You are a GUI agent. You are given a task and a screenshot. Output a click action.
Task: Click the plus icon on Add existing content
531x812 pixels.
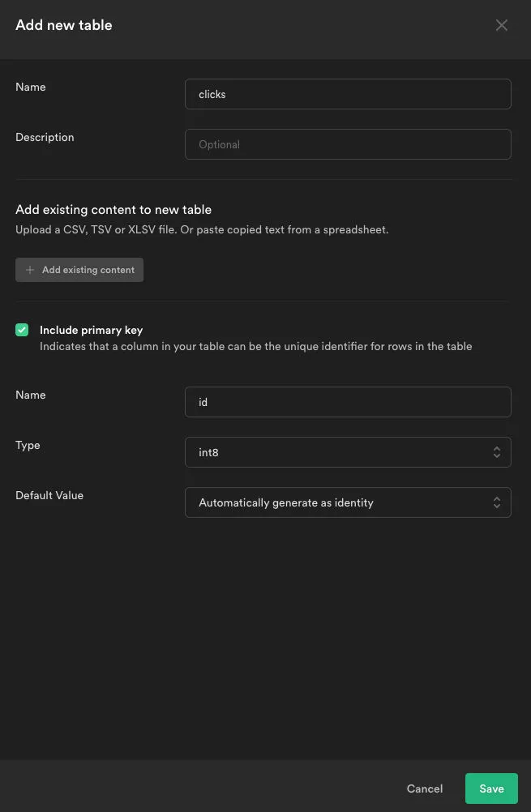30,270
